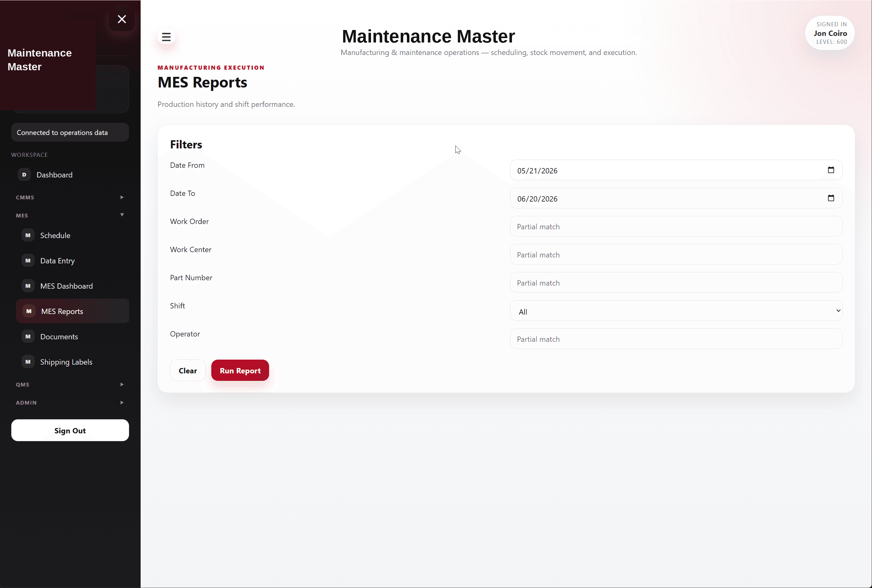This screenshot has width=872, height=588.
Task: Open the Shift dropdown set to All
Action: (x=676, y=311)
